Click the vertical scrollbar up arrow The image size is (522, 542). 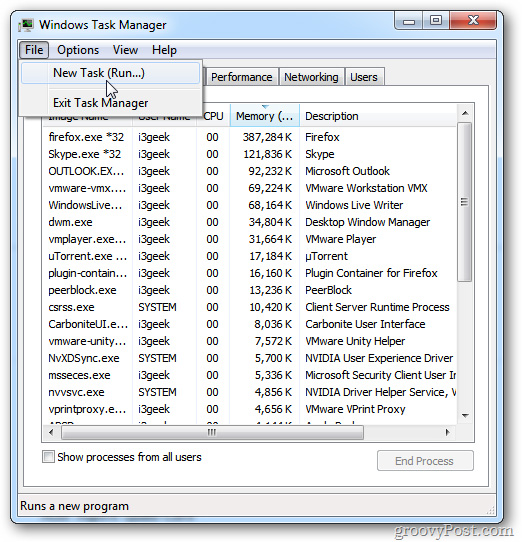[465, 113]
